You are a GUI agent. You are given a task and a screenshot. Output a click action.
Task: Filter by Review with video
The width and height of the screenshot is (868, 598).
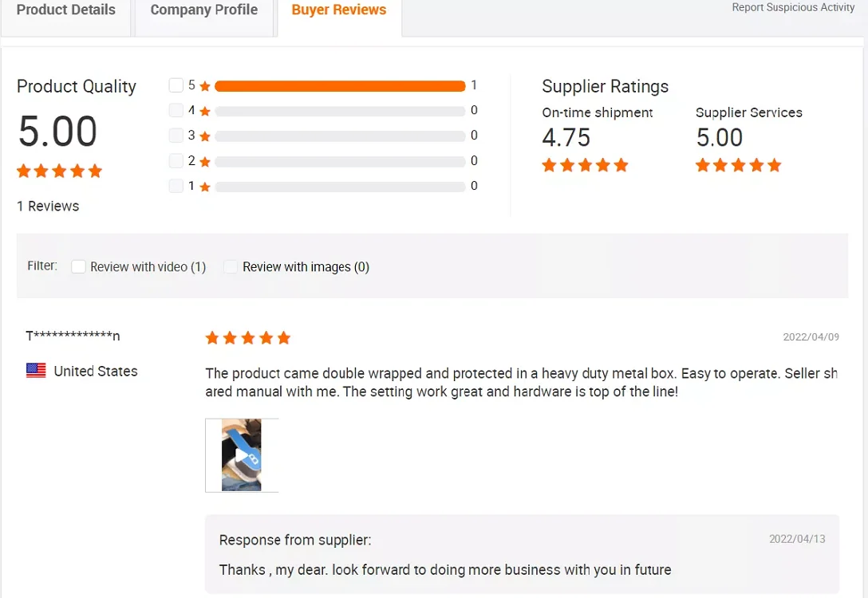78,267
